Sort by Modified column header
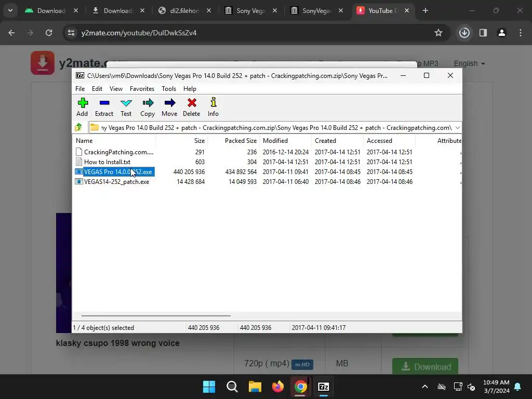532x399 pixels. 286,140
